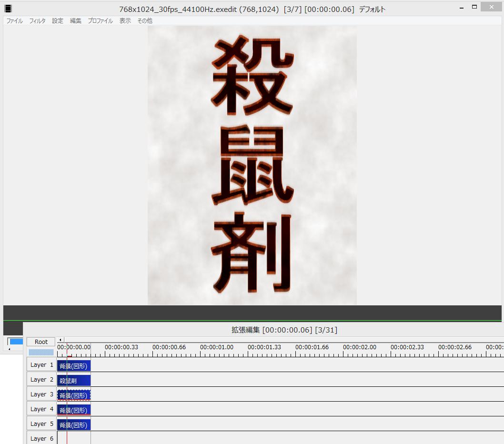Toggle visibility of Layer 5
The image size is (504, 444).
pyautogui.click(x=41, y=424)
